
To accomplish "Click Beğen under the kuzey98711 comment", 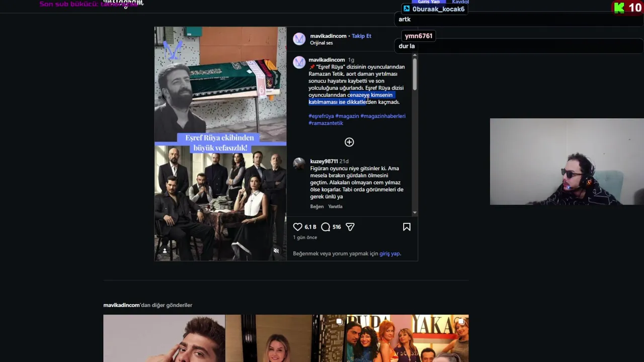I will (317, 207).
